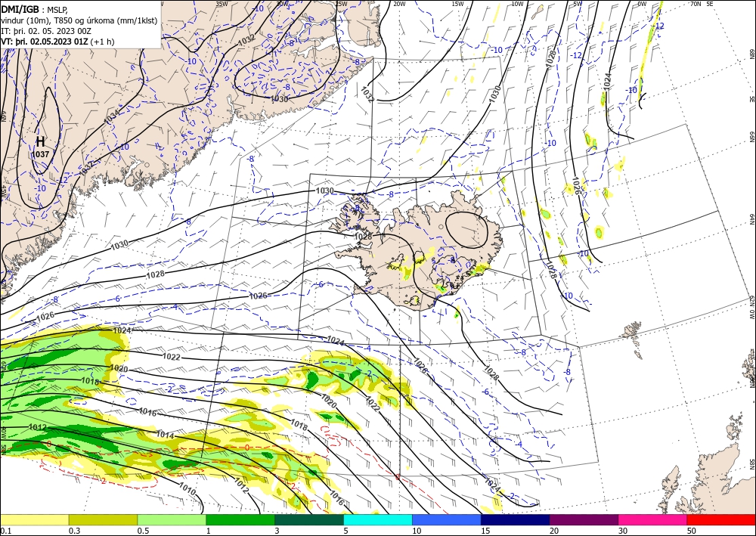Click the '1034' isobar label
Viewport: 756px width, 536px height.
point(111,116)
